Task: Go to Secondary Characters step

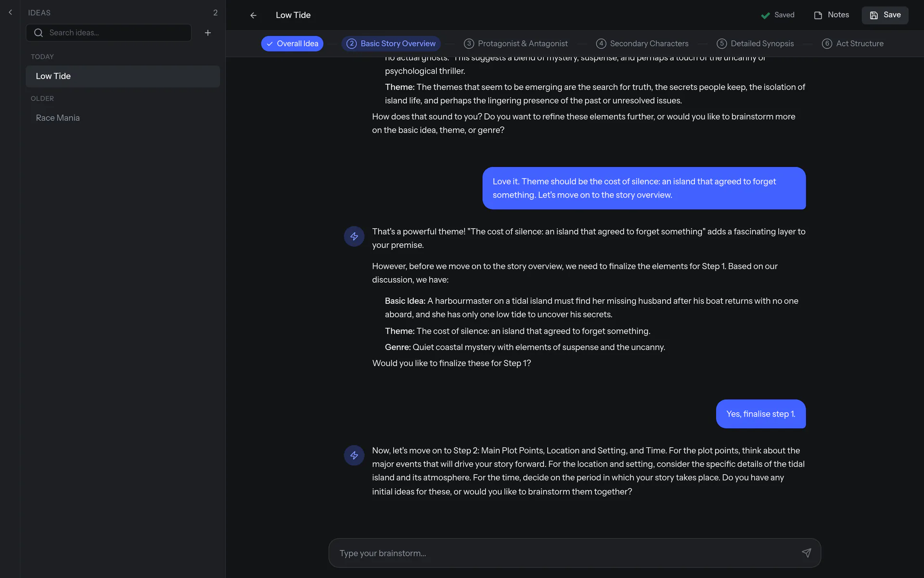Action: [x=642, y=43]
